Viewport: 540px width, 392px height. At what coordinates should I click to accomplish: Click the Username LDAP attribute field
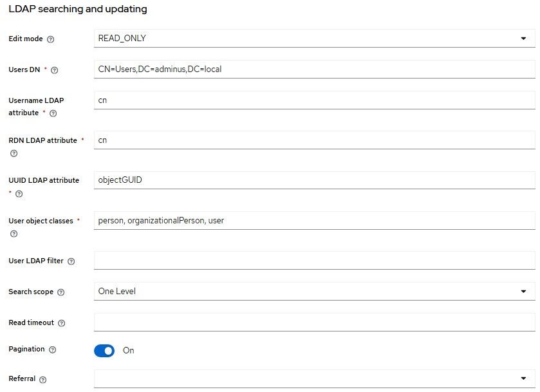[x=315, y=100]
